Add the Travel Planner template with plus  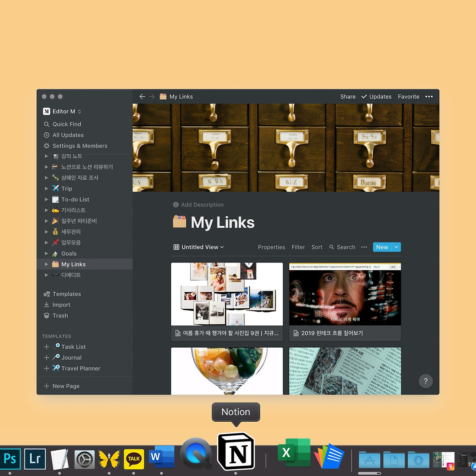pyautogui.click(x=46, y=368)
